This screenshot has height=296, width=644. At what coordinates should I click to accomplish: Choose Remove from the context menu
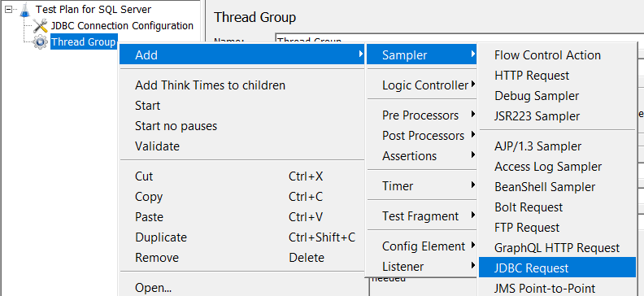(x=242, y=258)
